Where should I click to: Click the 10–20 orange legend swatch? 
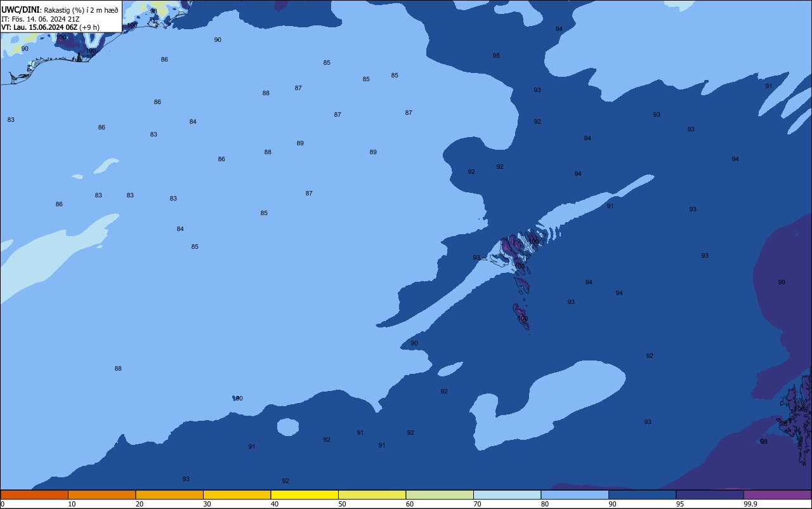pos(101,494)
